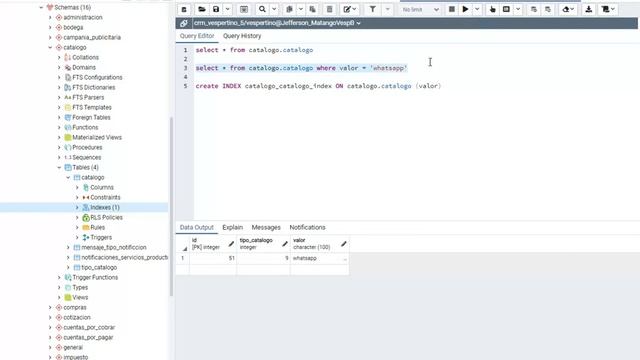Select the Foreign Tables tree item
This screenshot has width=640, height=360.
click(x=91, y=118)
